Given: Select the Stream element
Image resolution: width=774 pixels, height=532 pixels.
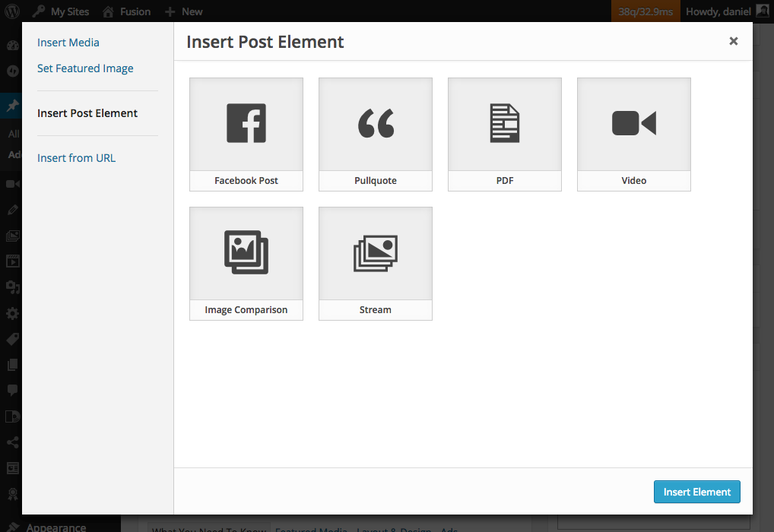Looking at the screenshot, I should (x=375, y=264).
